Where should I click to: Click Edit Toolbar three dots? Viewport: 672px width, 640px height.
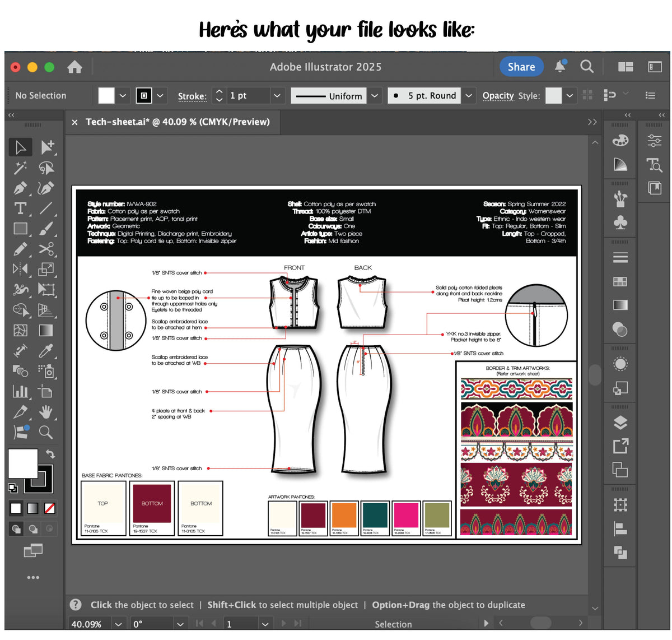(x=33, y=577)
